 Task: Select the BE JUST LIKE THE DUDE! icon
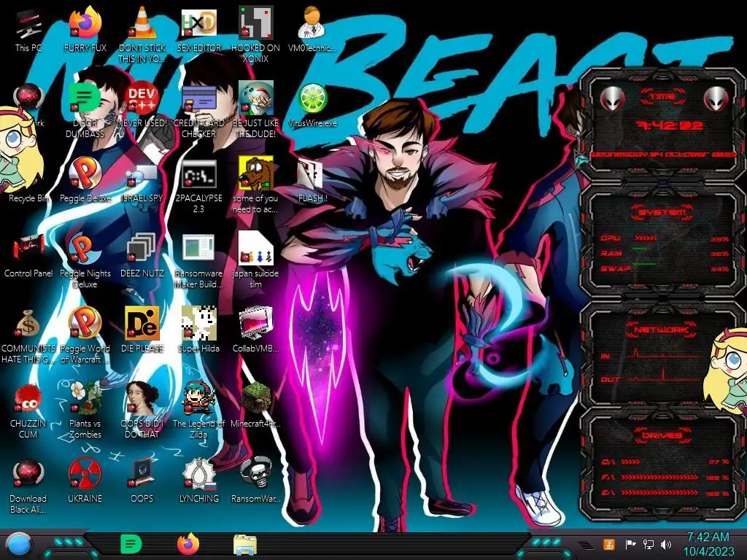tap(255, 110)
